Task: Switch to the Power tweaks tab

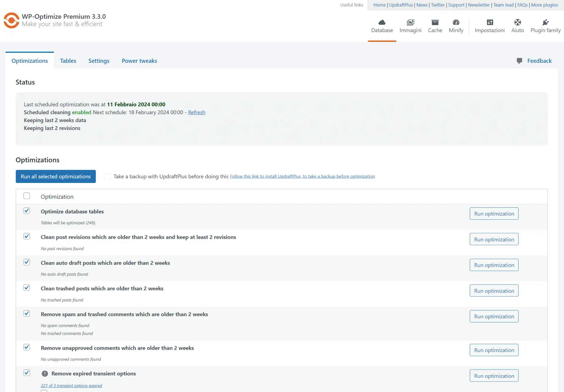Action: coord(139,61)
